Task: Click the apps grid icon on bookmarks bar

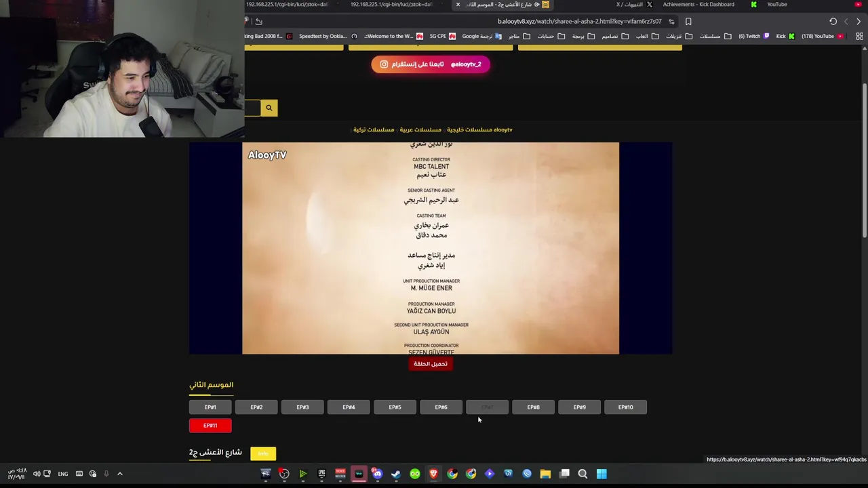Action: pyautogui.click(x=859, y=37)
